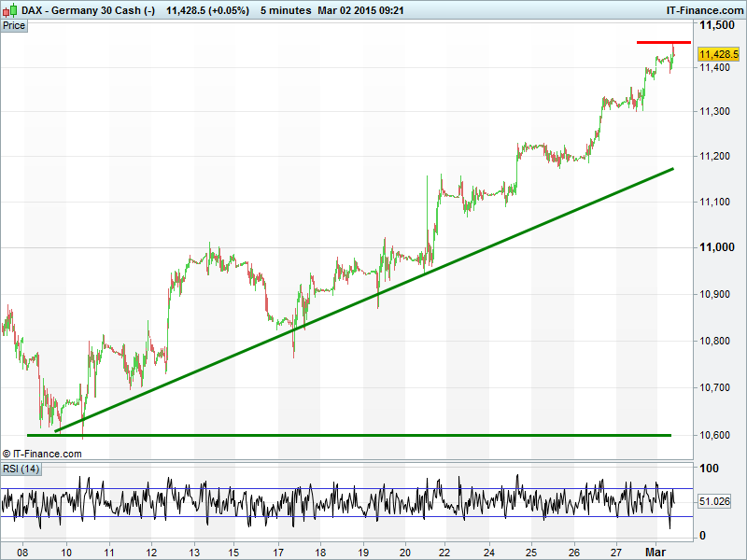This screenshot has width=747, height=560.
Task: Click the Mar label on the time axis
Action: click(x=657, y=552)
